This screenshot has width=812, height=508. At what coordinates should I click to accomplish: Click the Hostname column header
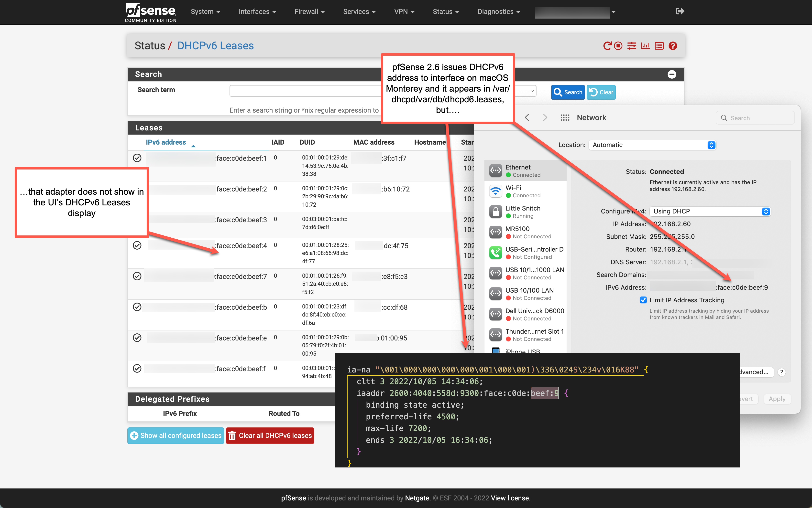click(430, 142)
